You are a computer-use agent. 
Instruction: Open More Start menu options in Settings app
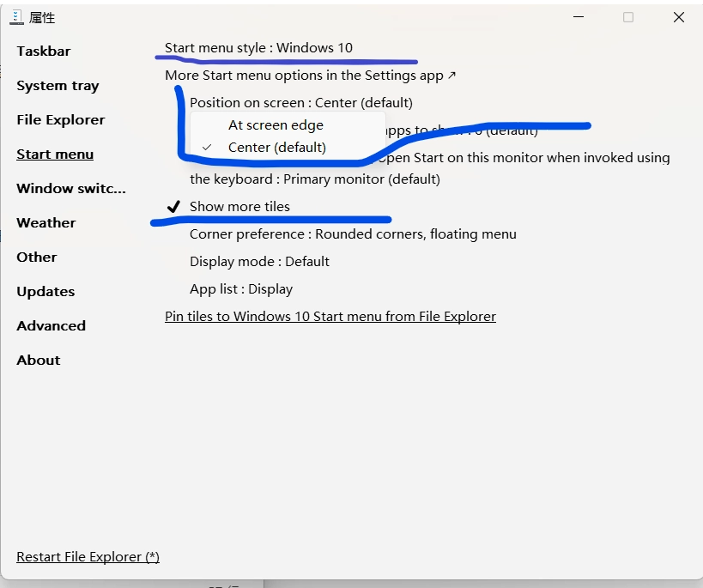[x=310, y=76]
